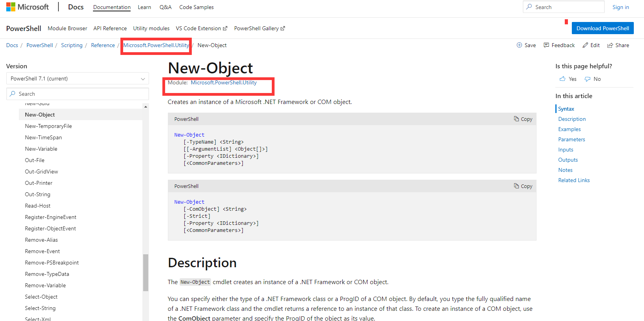Click external link icon beside VS Code Extension
Screen dimensions: 644x321
tap(225, 28)
